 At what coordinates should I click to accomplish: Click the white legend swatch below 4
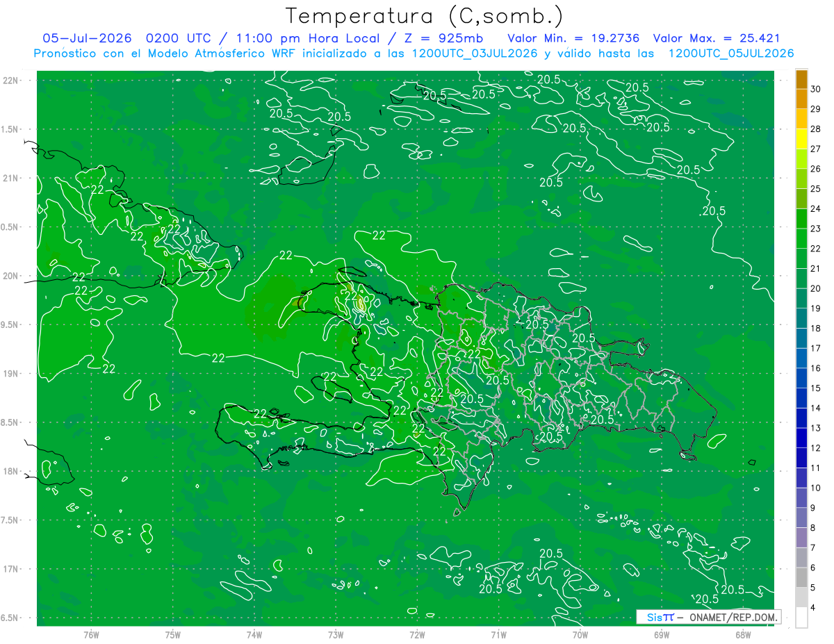pyautogui.click(x=801, y=618)
